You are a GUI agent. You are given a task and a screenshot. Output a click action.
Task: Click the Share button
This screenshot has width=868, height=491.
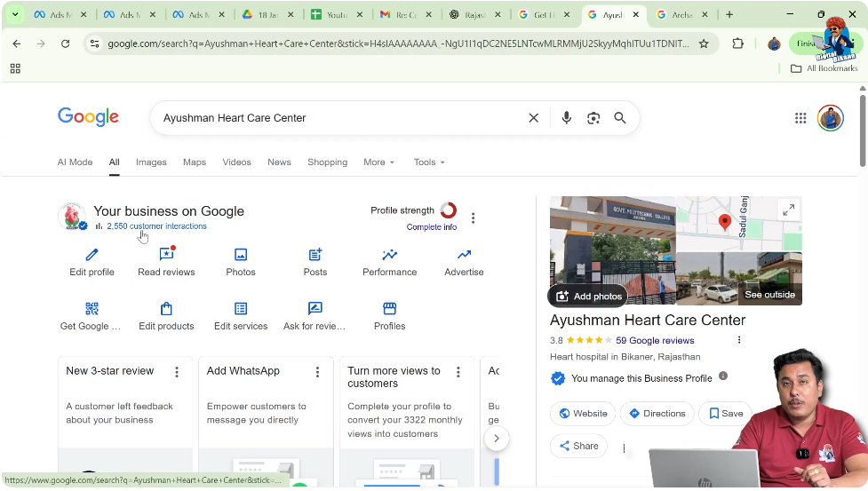click(x=578, y=446)
